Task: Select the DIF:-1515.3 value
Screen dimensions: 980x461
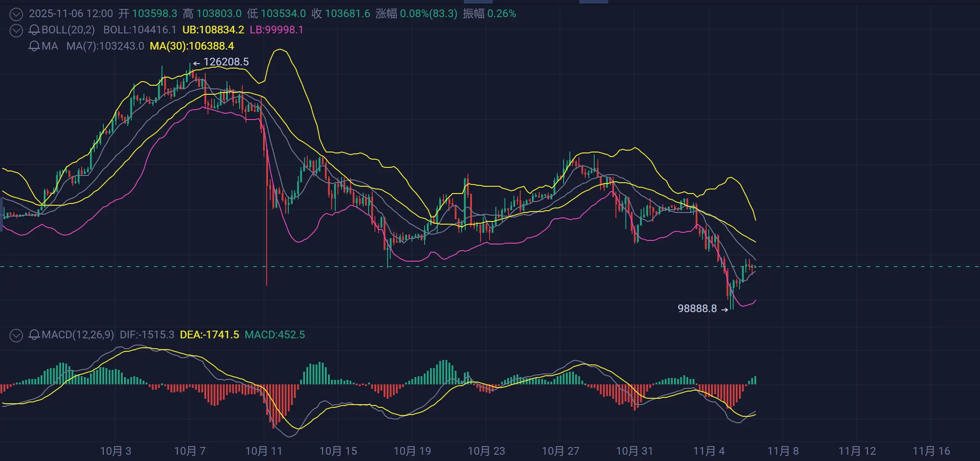Action: 147,335
